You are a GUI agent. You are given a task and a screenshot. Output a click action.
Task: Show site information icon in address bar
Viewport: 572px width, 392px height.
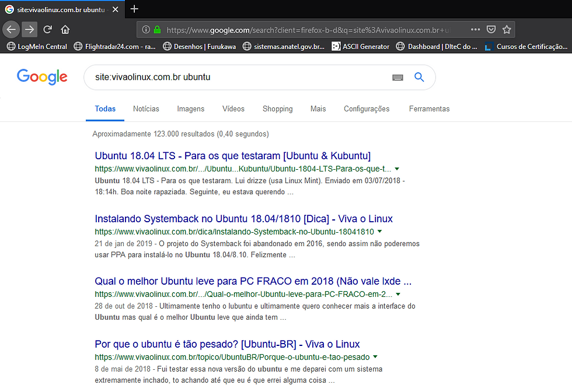pyautogui.click(x=145, y=30)
